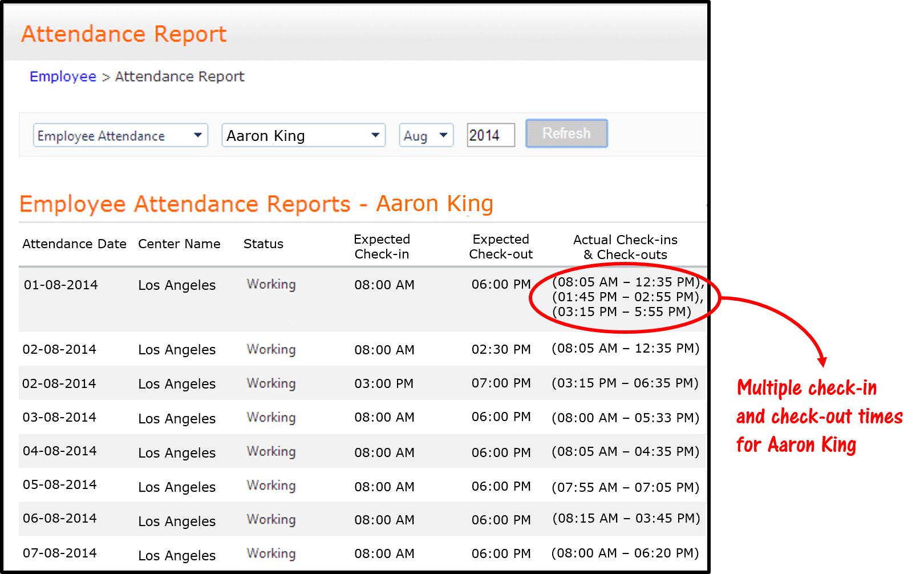Select Working status on the 03-08-2014 row

pos(271,418)
